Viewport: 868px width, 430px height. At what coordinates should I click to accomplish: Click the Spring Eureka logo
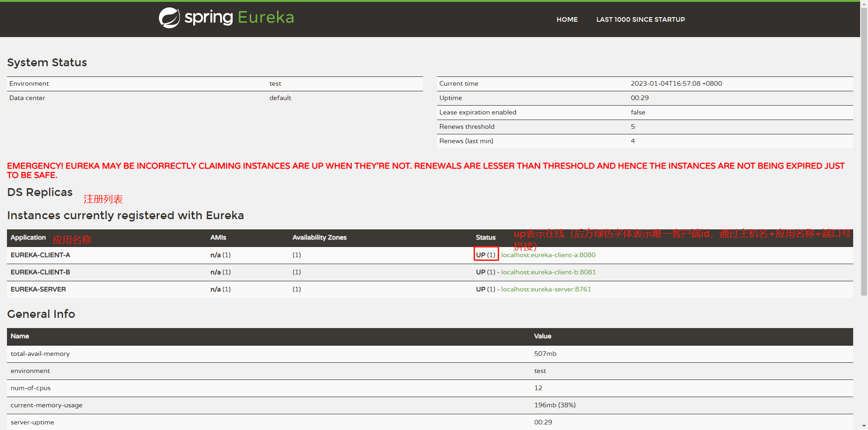coord(227,18)
